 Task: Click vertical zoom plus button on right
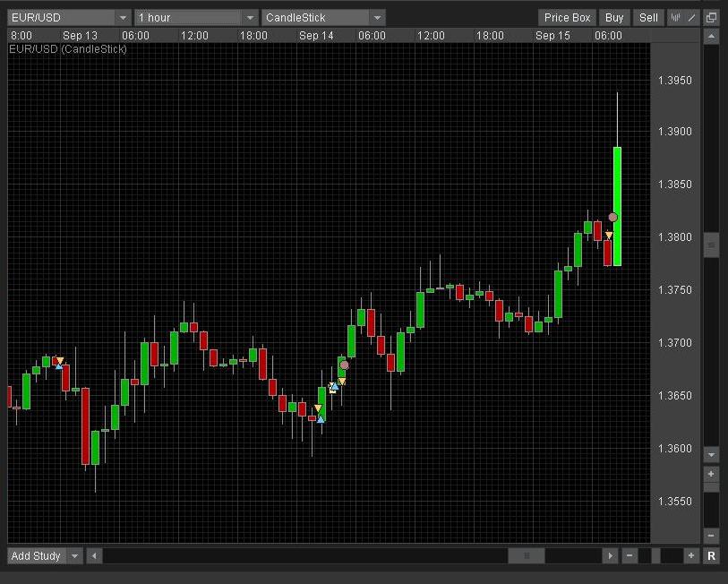tap(711, 474)
